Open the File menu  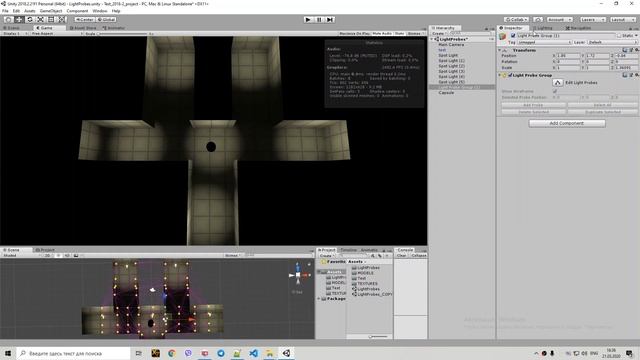[5, 11]
